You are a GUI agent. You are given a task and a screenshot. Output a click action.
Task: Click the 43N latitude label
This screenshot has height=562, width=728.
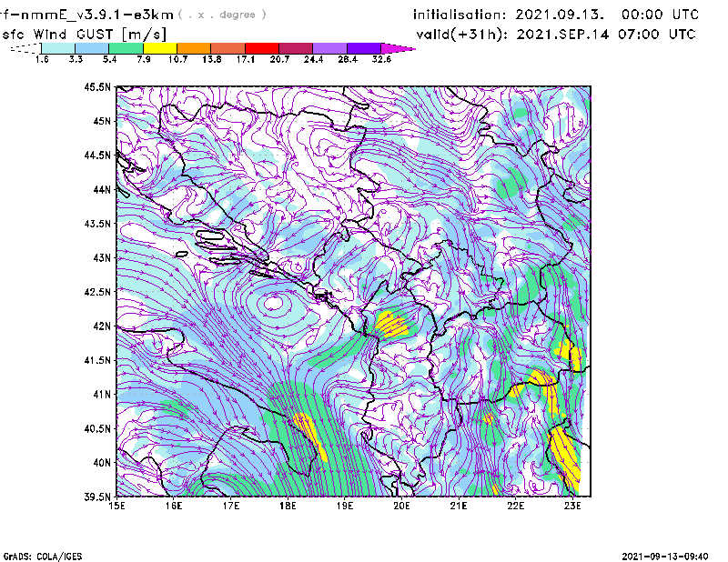click(x=102, y=257)
